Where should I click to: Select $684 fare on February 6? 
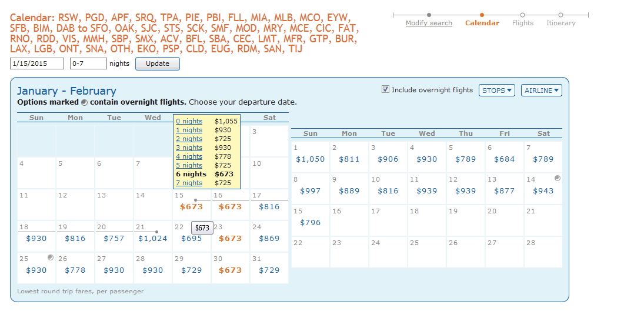[505, 159]
